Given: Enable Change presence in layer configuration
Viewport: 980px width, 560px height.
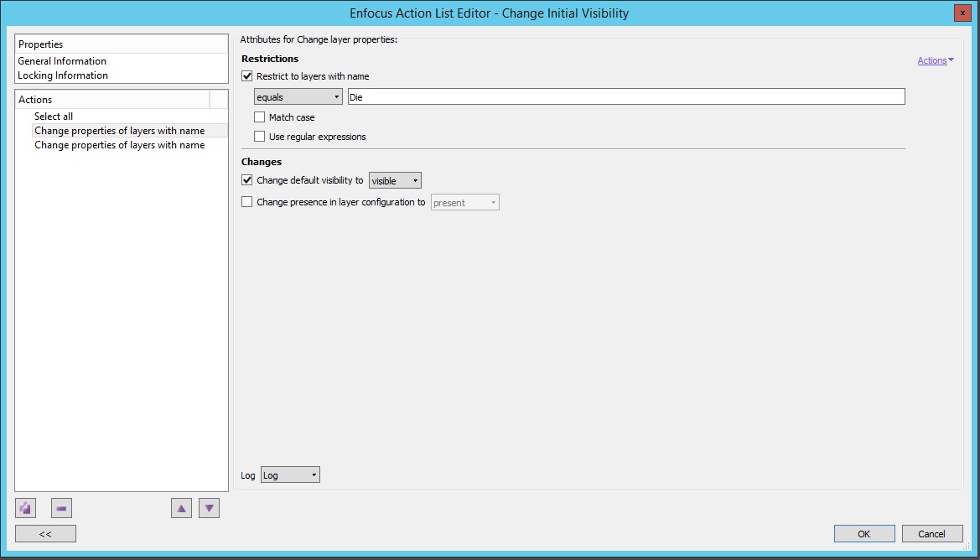Looking at the screenshot, I should [x=246, y=202].
